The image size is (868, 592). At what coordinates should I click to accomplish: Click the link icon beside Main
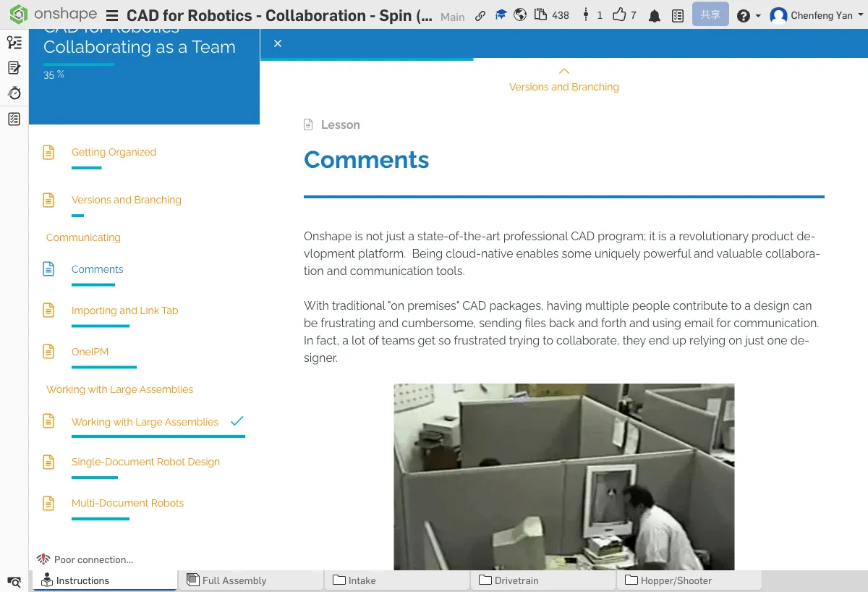coord(480,15)
